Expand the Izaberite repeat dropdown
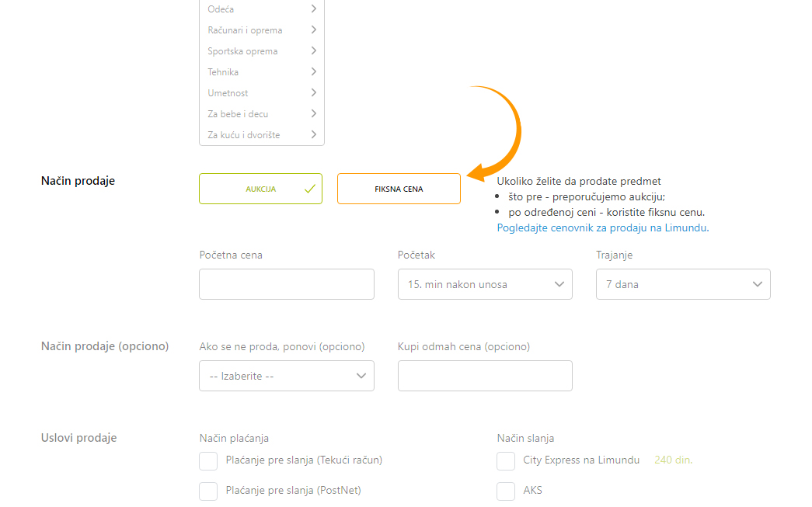812x507 pixels. pos(287,376)
